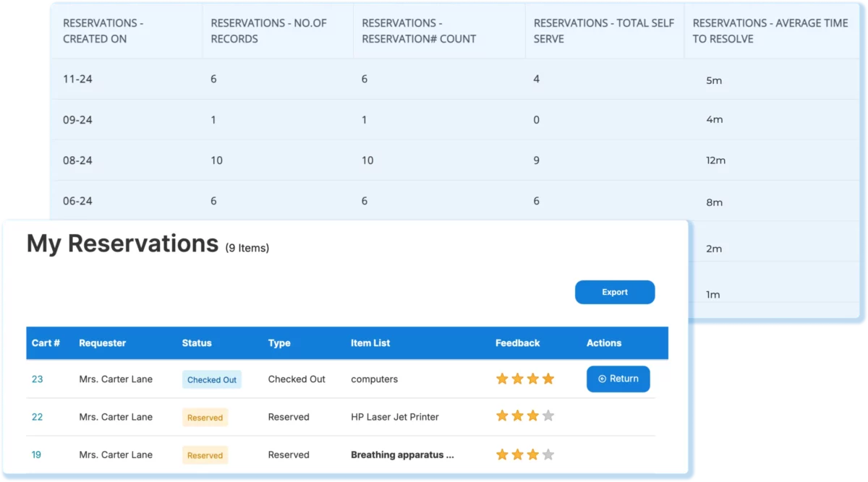Click Reserved status badge for cart 22
The width and height of the screenshot is (868, 482).
pos(205,418)
